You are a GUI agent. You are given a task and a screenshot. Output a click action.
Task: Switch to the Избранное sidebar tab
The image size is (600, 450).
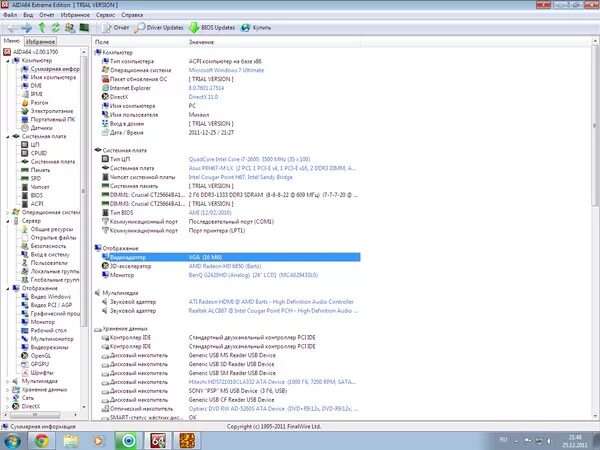point(40,41)
